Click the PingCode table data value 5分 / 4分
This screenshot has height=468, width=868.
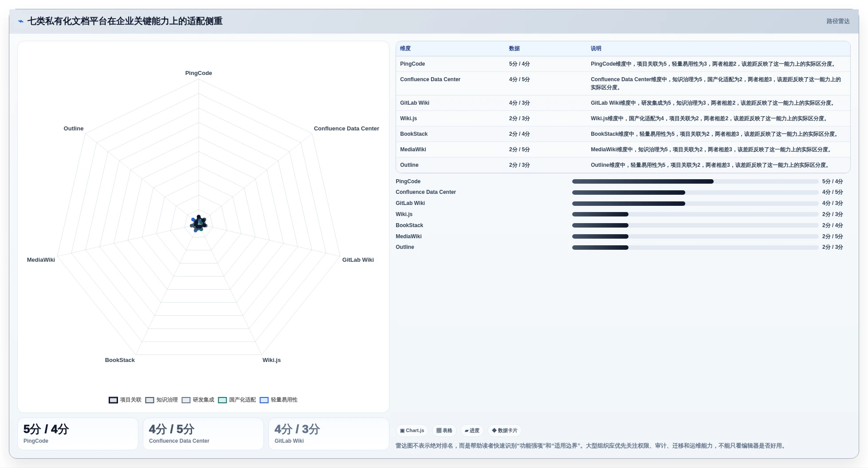(519, 64)
